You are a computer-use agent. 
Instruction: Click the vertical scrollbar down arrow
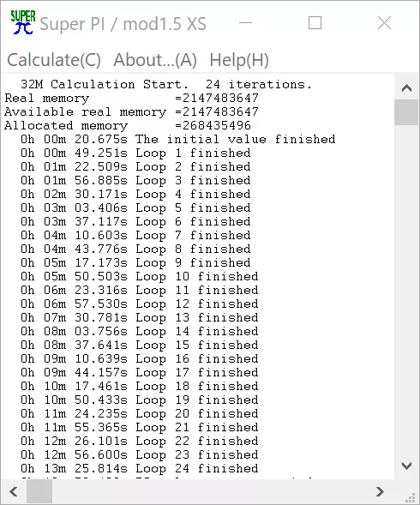coord(406,466)
